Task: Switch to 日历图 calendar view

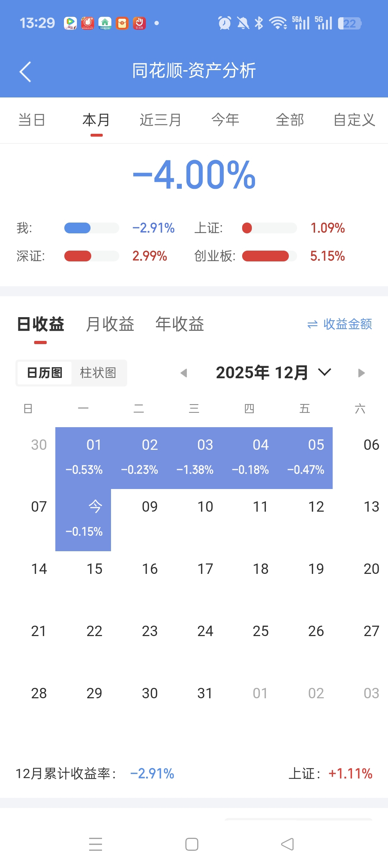Action: click(45, 373)
